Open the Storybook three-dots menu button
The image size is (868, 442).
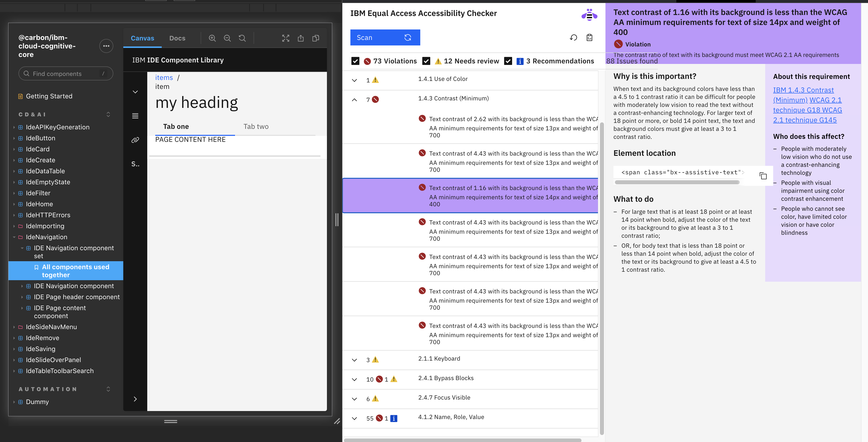pyautogui.click(x=106, y=46)
